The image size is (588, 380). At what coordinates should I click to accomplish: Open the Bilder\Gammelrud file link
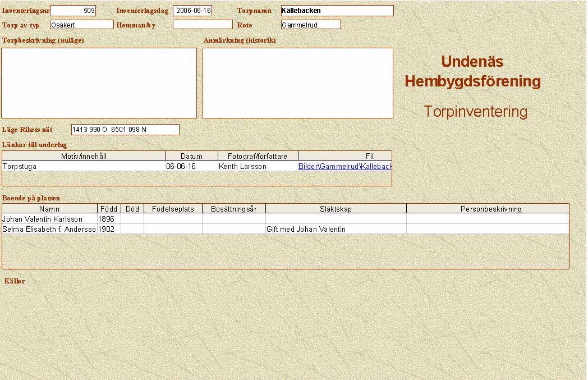point(344,167)
